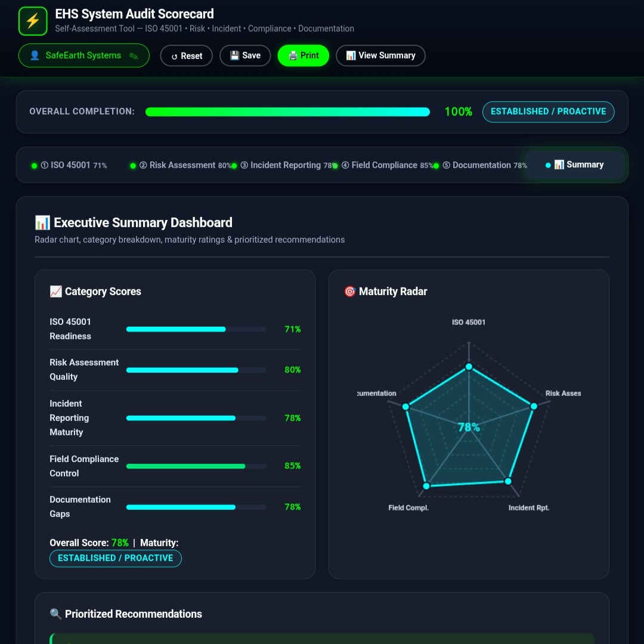Select the Summary tab

(x=574, y=165)
